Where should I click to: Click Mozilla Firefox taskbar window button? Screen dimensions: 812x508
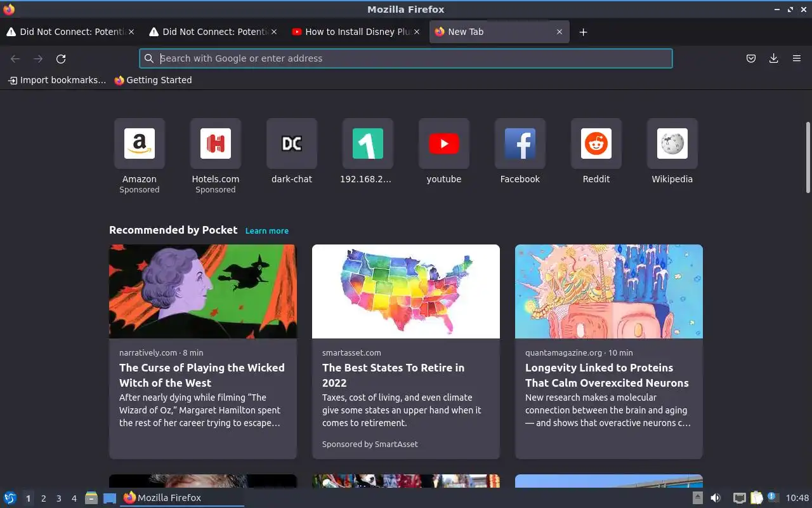(x=182, y=498)
